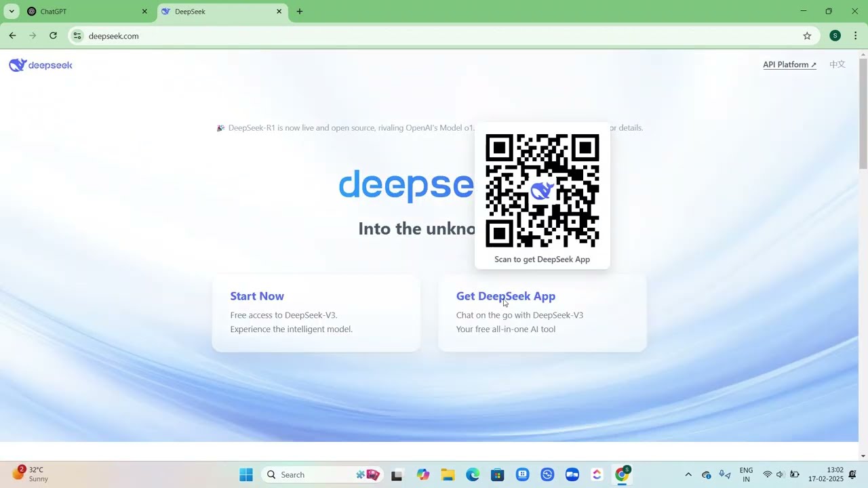Click 'Chat on the go with DeepSeek-V3' text
Screen dimensions: 868x488
[519, 315]
